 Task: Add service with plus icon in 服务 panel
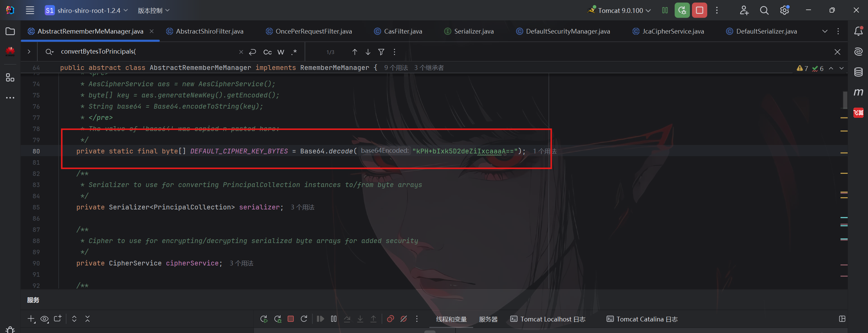click(31, 319)
